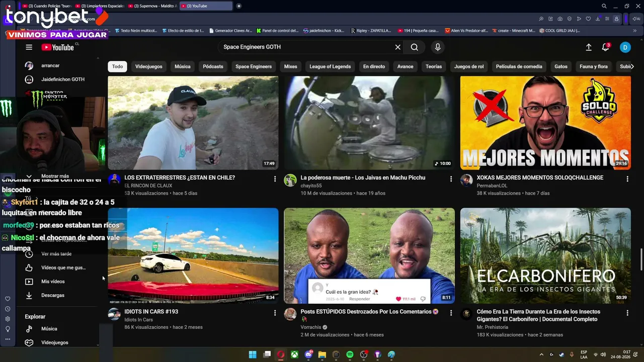Screen dimensions: 644x362
Task: Open options menu for extraterrestres video
Action: pyautogui.click(x=275, y=178)
